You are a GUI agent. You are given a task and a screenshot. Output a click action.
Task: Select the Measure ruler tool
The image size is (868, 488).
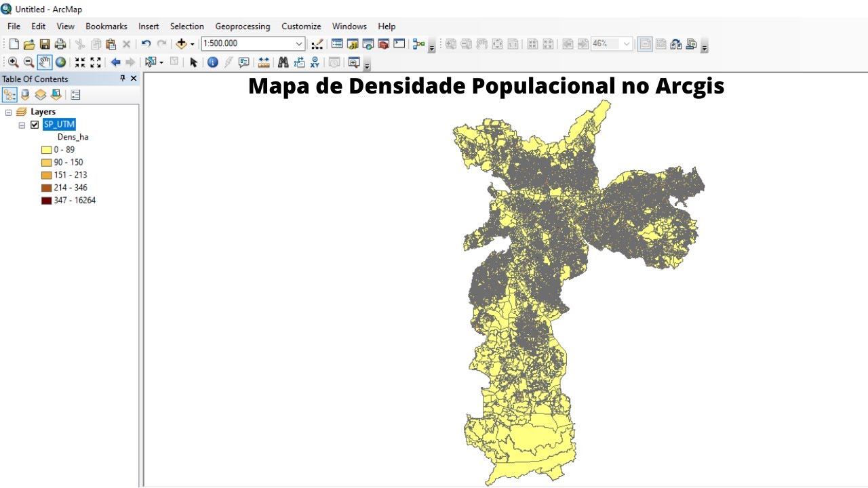pos(264,62)
